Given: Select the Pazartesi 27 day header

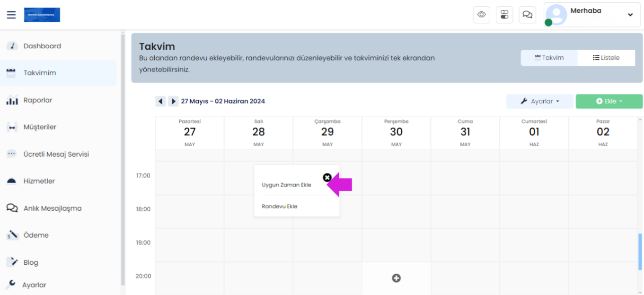Looking at the screenshot, I should point(190,133).
